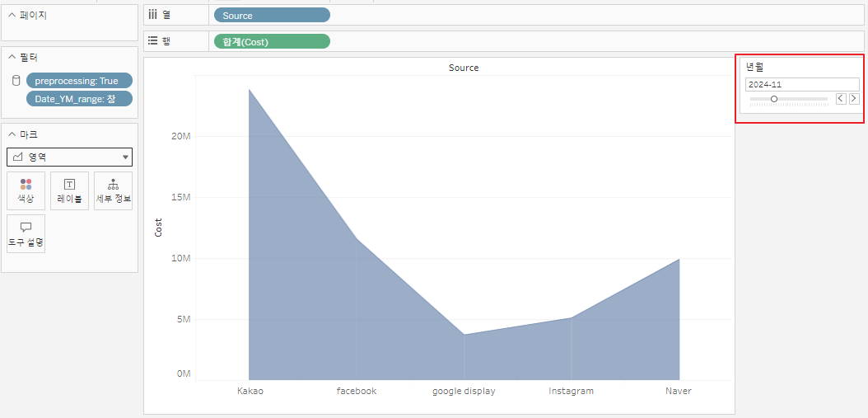868x418 pixels.
Task: Click the Kakao axis label
Action: coord(250,391)
